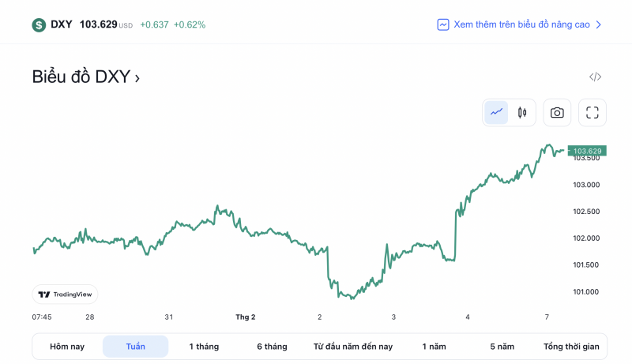
Task: Select the 'Tổng thời gian' range
Action: [571, 347]
